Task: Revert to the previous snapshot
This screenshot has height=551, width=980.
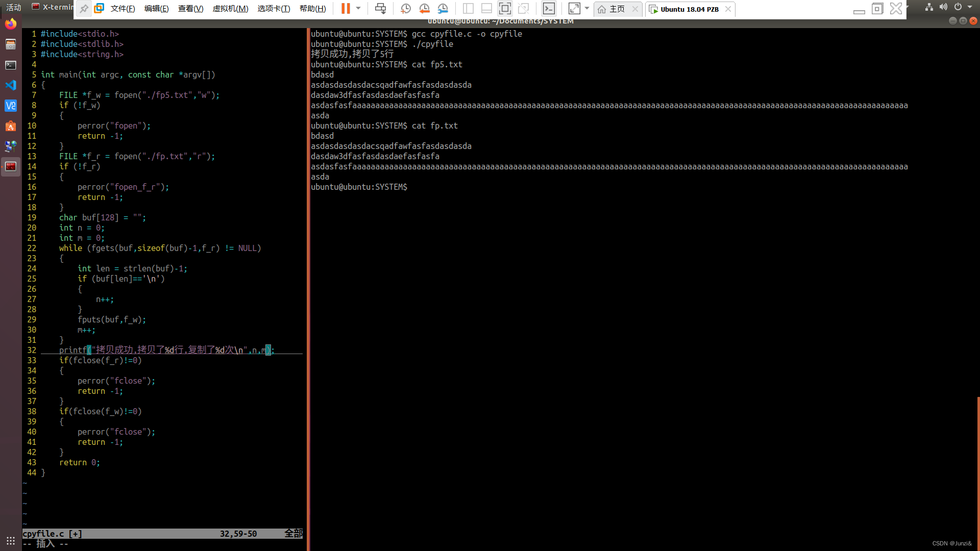Action: coord(424,9)
